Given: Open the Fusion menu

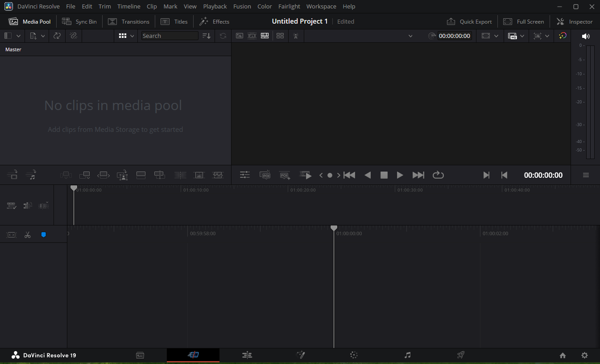Looking at the screenshot, I should tap(242, 6).
